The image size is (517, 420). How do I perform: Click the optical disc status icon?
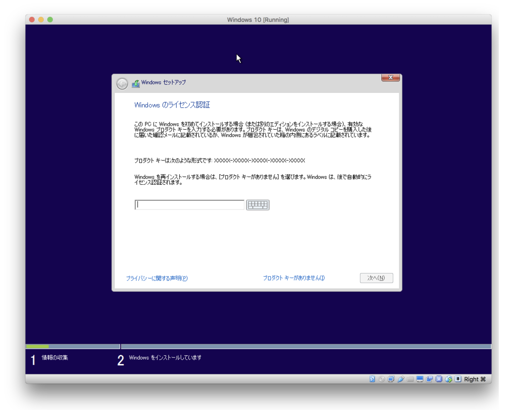(382, 379)
